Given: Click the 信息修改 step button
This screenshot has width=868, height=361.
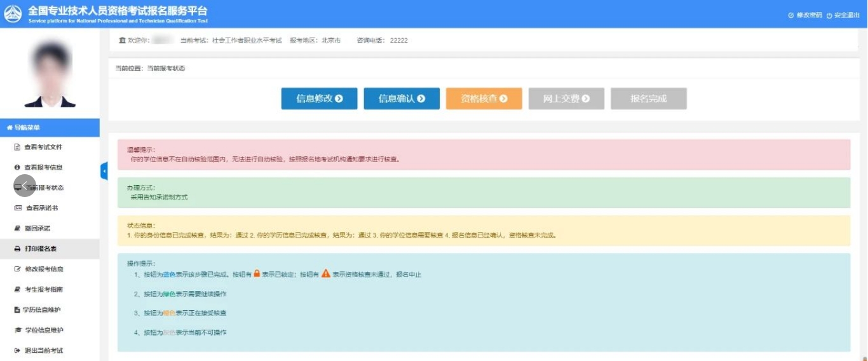Looking at the screenshot, I should (319, 99).
